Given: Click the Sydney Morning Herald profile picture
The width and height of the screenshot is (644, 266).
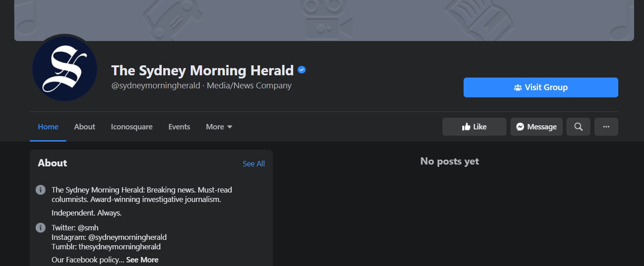Looking at the screenshot, I should (65, 69).
